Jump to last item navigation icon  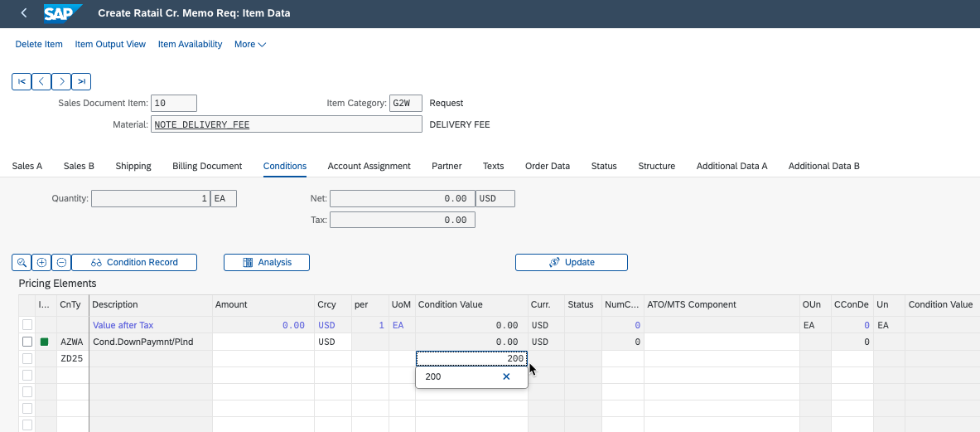pos(81,81)
